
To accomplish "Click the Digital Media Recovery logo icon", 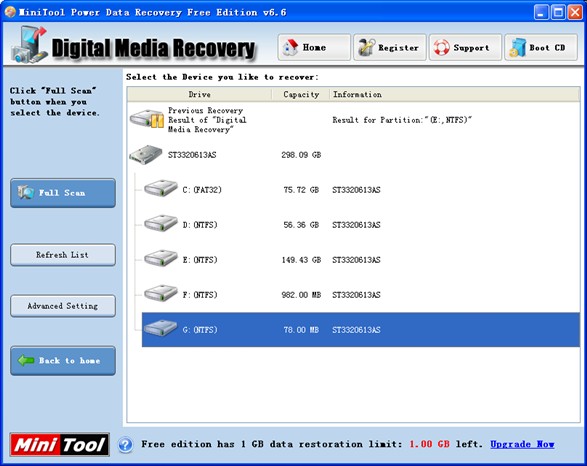I will pyautogui.click(x=29, y=45).
